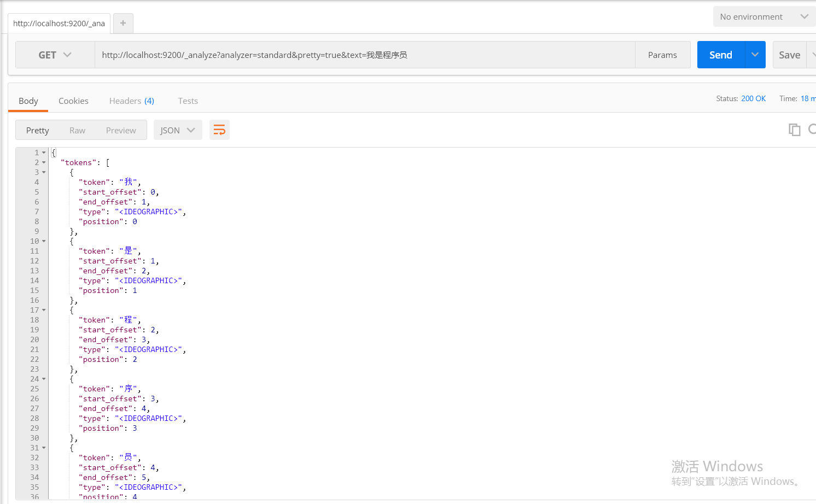Expand Send button arrow options
This screenshot has height=504, width=816.
click(x=755, y=55)
